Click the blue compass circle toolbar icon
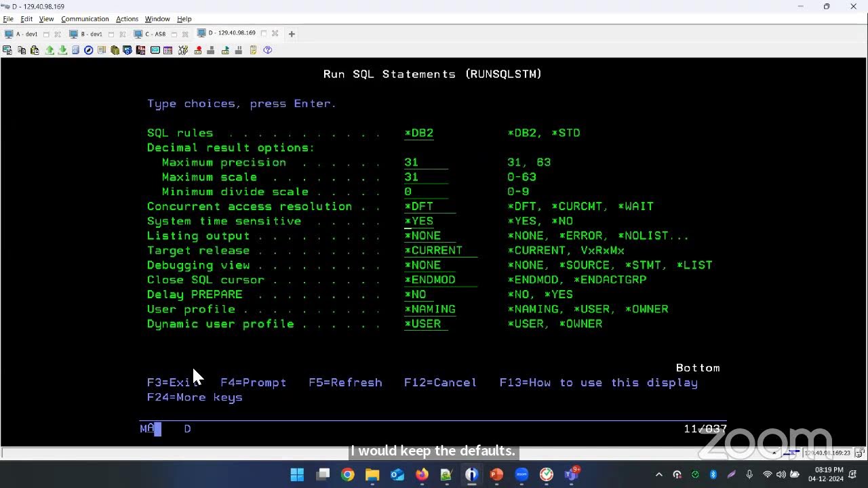The height and width of the screenshot is (488, 868). (x=88, y=50)
